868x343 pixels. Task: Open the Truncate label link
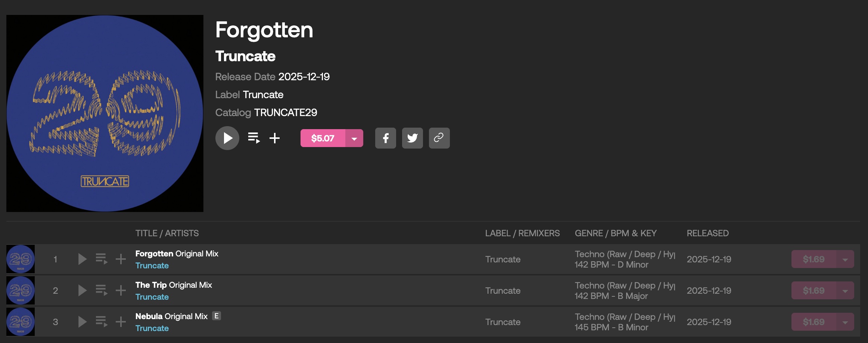(263, 95)
